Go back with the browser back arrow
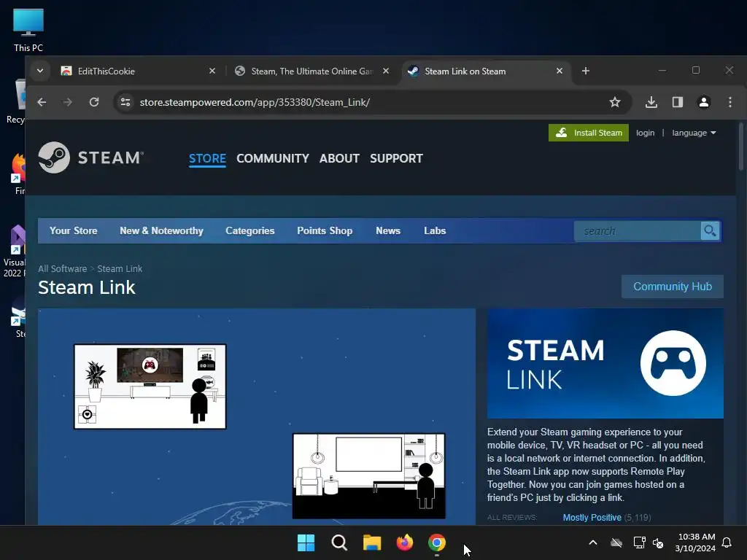 pyautogui.click(x=42, y=102)
